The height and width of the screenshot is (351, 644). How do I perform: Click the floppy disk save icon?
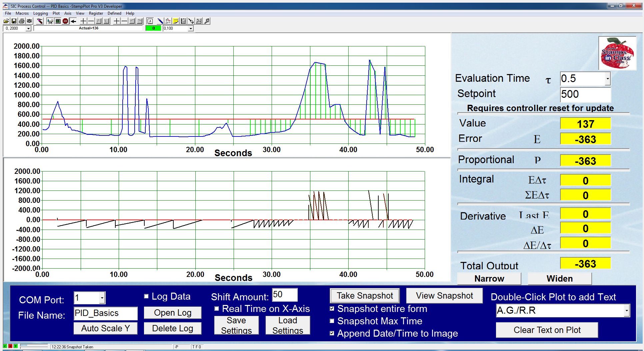coord(14,21)
